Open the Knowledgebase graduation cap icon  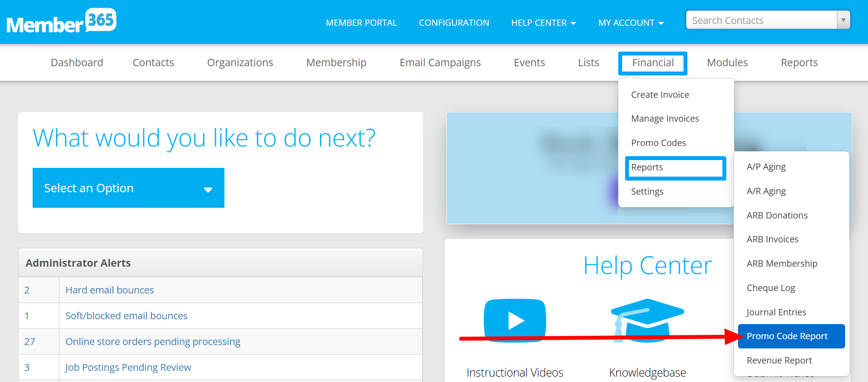pyautogui.click(x=647, y=320)
